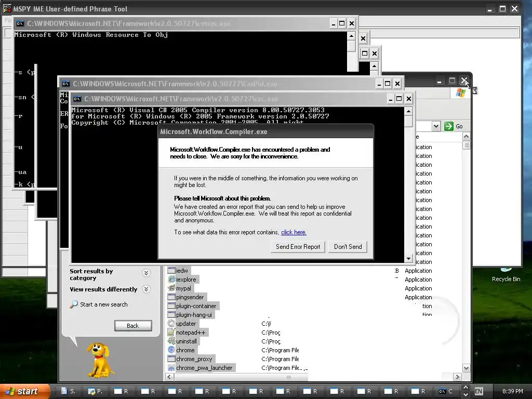The image size is (532, 399).
Task: Click the MSPY IME Phrase Tool title icon
Action: pos(7,8)
